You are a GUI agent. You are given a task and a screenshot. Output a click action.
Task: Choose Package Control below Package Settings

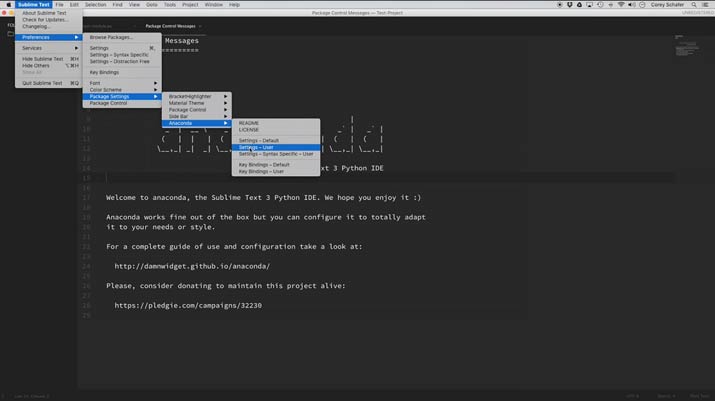pyautogui.click(x=122, y=103)
